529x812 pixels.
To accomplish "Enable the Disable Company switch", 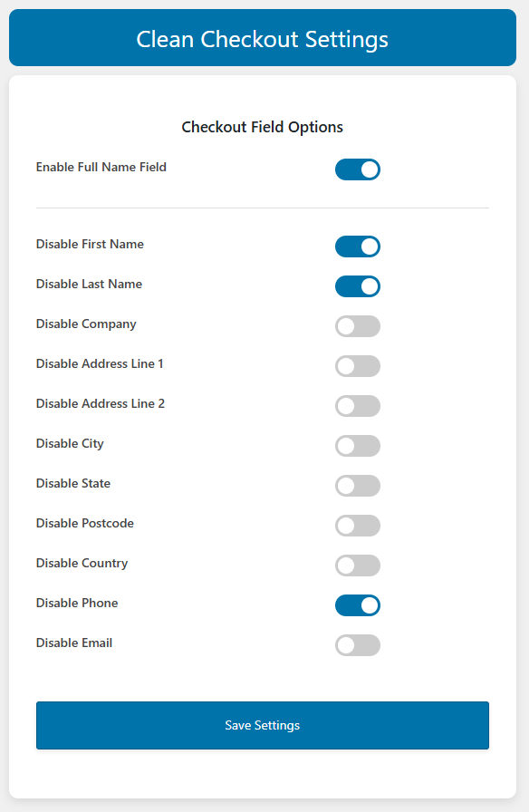I will [x=358, y=326].
